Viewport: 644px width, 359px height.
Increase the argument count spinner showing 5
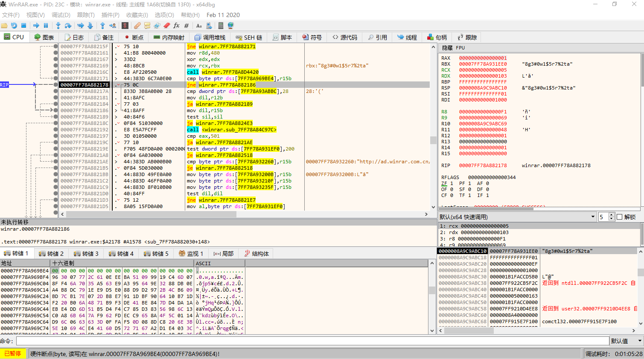pyautogui.click(x=612, y=215)
